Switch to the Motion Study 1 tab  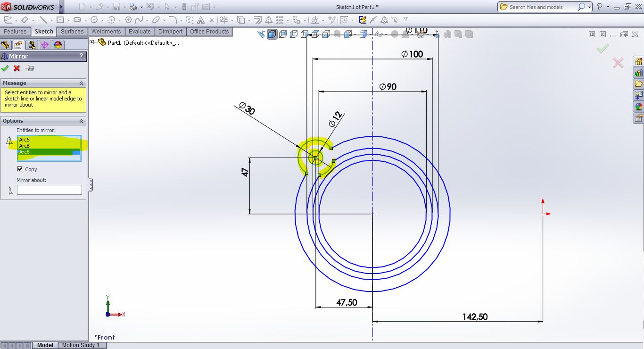(81, 345)
